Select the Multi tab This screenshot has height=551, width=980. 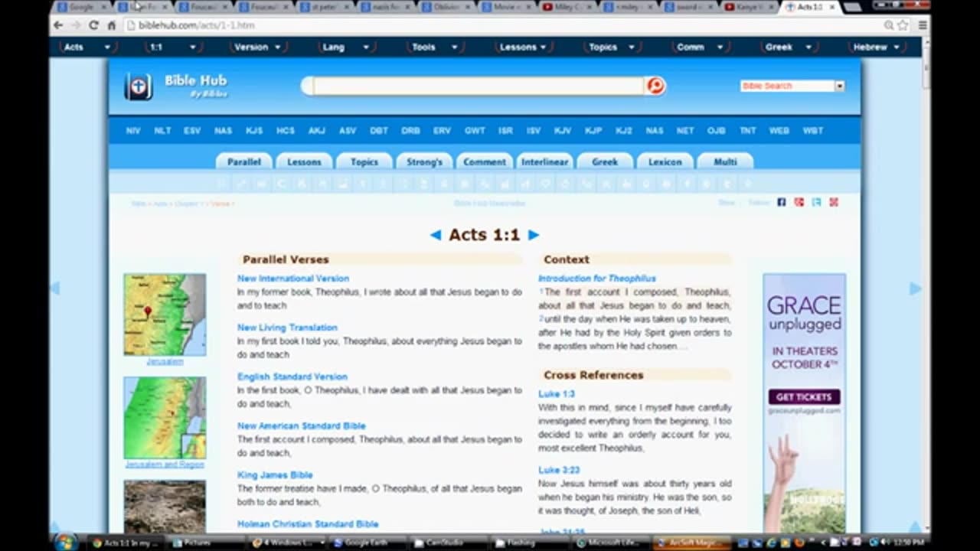click(x=725, y=161)
